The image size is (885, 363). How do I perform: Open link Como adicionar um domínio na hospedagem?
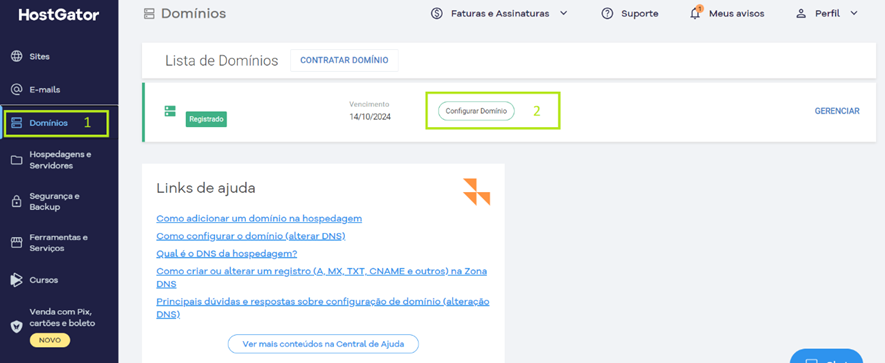(259, 218)
